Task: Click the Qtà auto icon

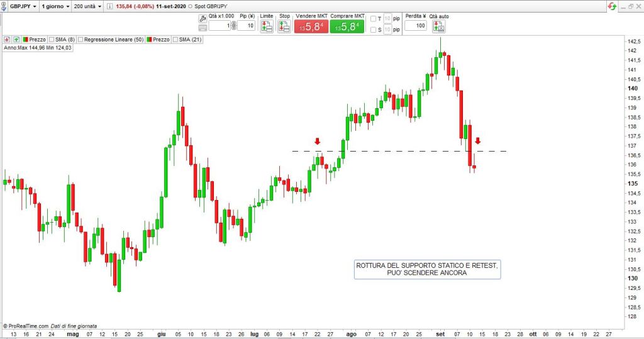Action: pyautogui.click(x=438, y=26)
